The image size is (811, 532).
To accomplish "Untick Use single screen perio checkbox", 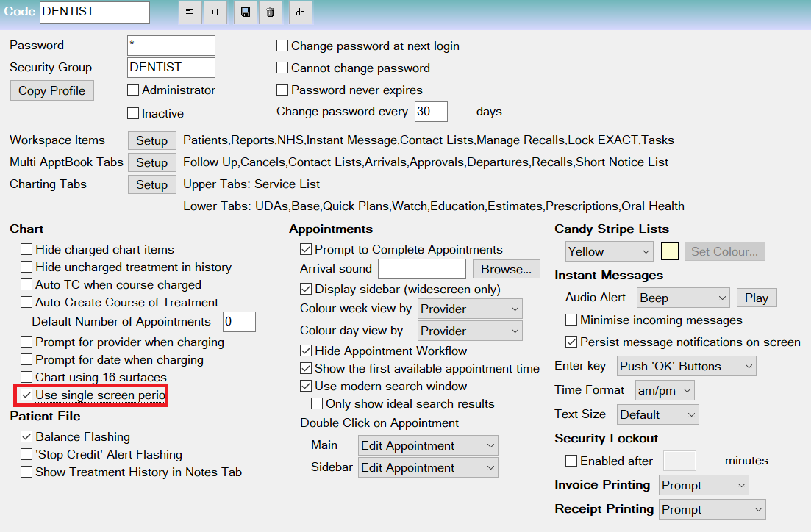I will pos(26,395).
